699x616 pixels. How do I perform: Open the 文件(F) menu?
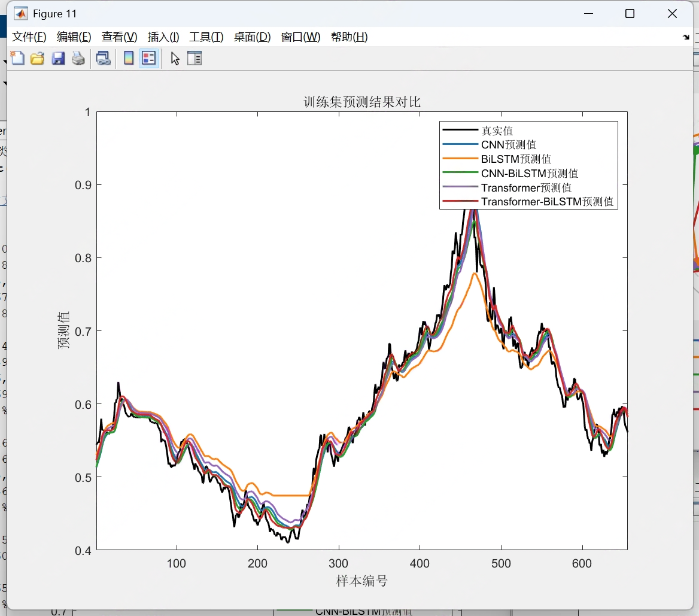[x=29, y=37]
